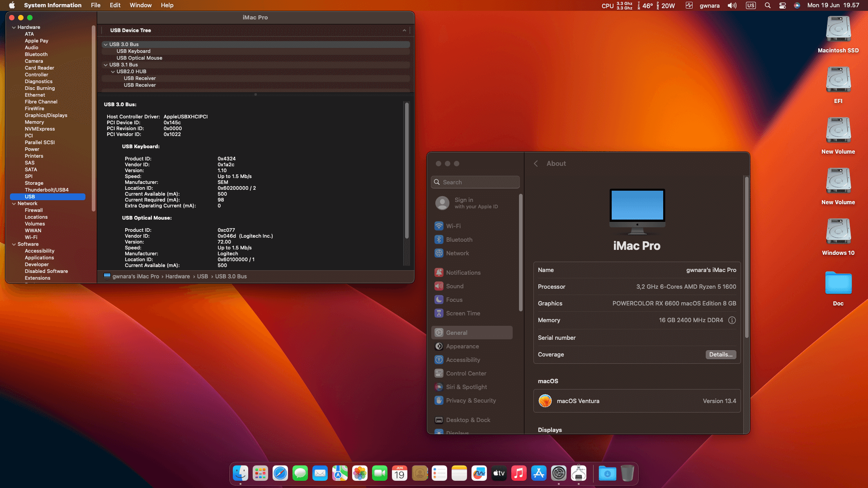868x488 pixels.
Task: Click the Bluetooth icon in System Settings
Action: pos(439,239)
